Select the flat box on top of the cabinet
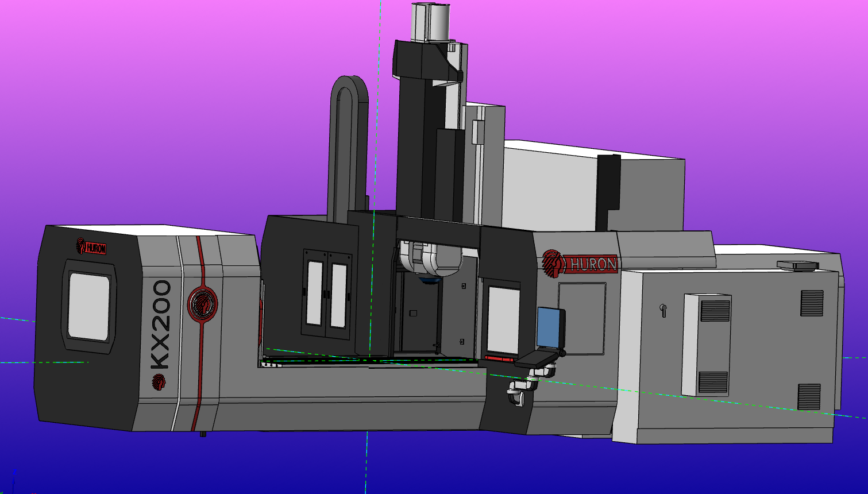Image resolution: width=868 pixels, height=494 pixels. click(x=797, y=265)
